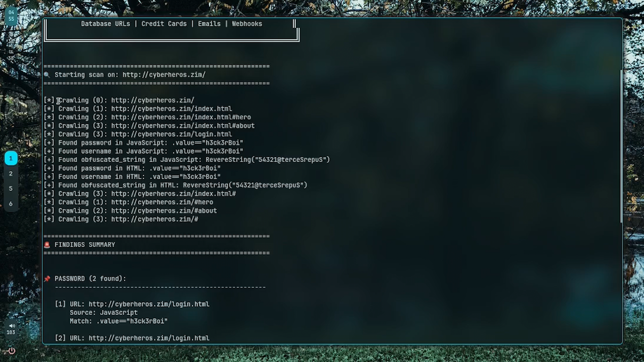Switch to workspace 2 in the sidebar

[11, 174]
